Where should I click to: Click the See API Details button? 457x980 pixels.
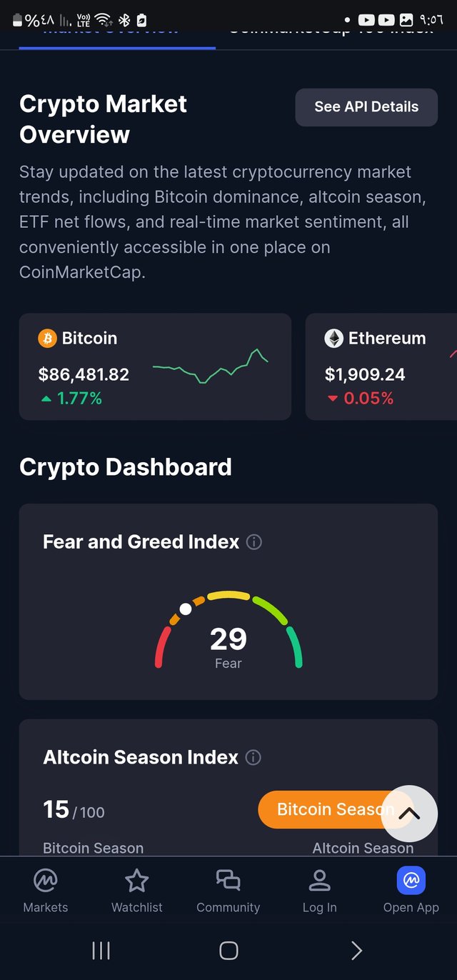click(x=366, y=107)
